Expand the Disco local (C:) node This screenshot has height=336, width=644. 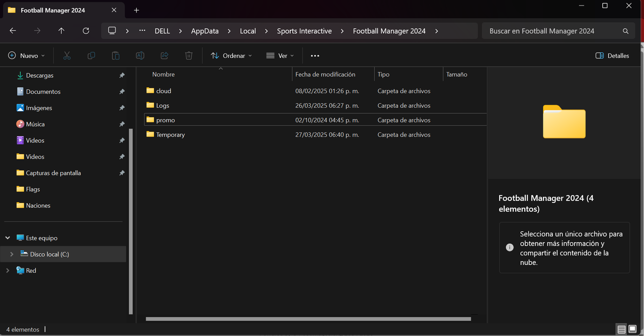coord(12,254)
